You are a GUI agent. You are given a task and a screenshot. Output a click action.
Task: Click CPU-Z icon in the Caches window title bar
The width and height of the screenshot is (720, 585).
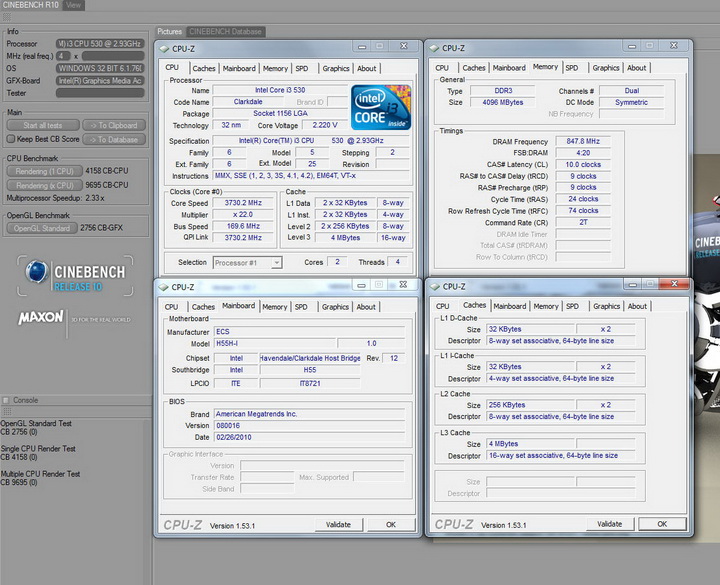point(435,286)
